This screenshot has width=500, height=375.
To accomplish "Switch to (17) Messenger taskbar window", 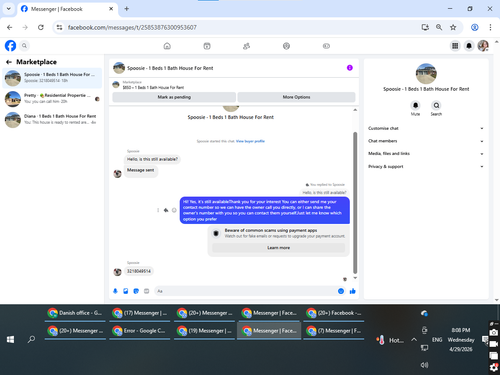I will coord(140,313).
